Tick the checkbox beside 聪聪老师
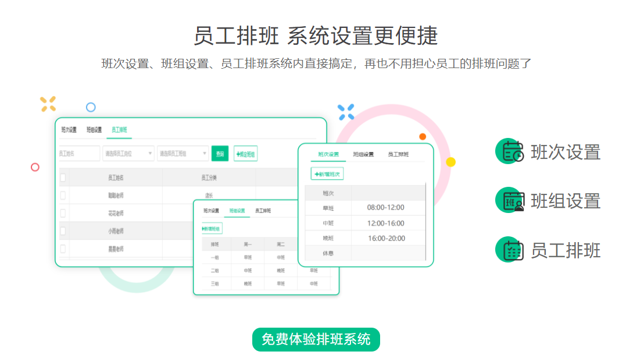Image resolution: width=644 pixels, height=362 pixels. point(63,196)
